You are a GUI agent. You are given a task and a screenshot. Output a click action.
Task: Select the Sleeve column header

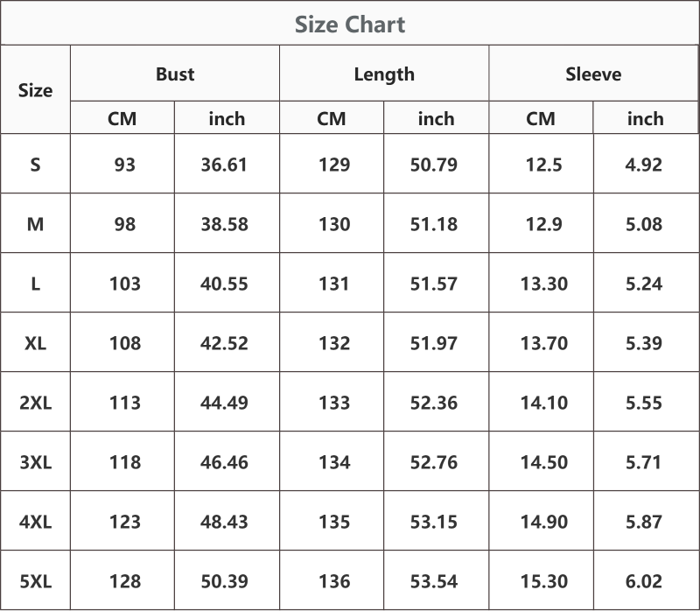(x=593, y=74)
